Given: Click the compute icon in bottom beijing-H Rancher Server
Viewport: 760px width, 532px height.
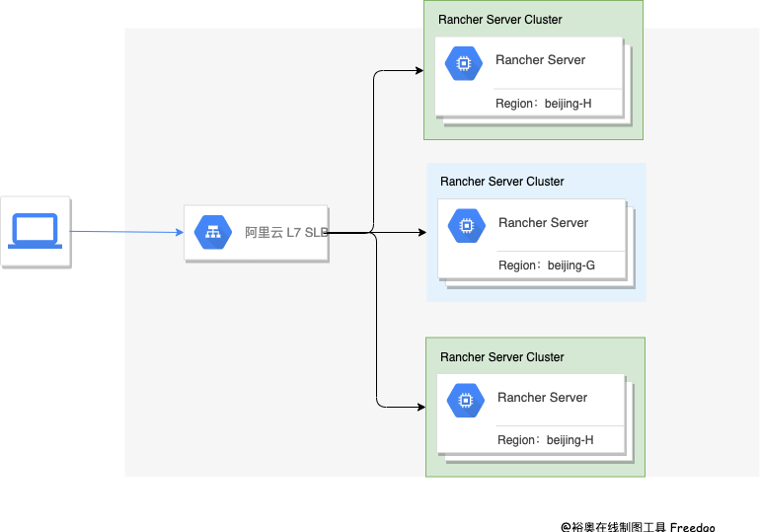Looking at the screenshot, I should tap(466, 400).
